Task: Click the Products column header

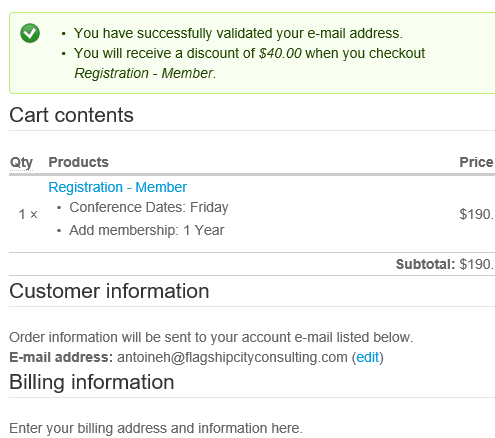Action: pyautogui.click(x=79, y=162)
